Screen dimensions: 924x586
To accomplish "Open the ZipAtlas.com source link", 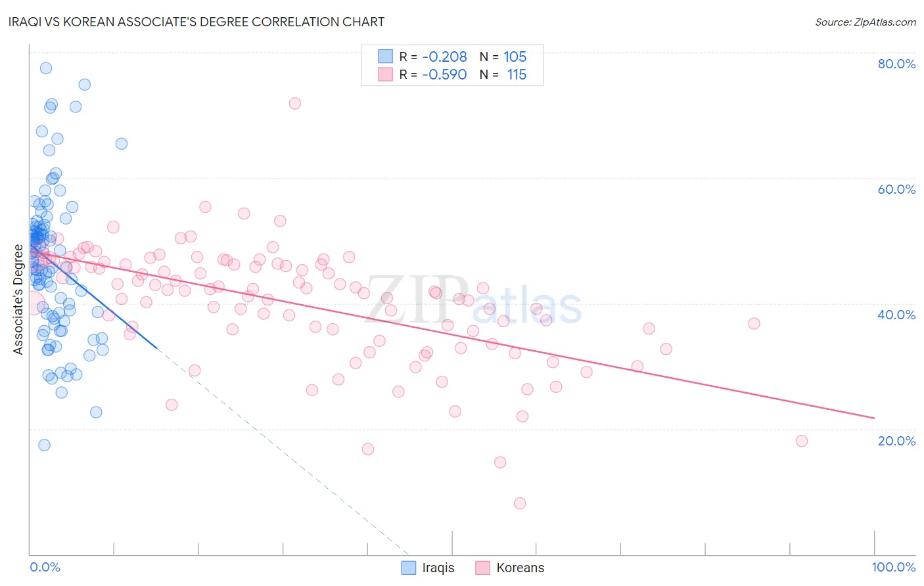I will [866, 22].
